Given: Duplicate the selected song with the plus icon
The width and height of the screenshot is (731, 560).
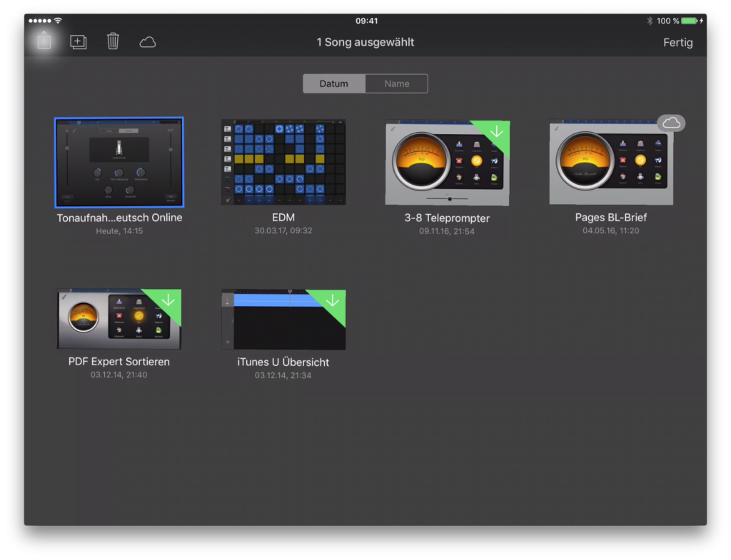Looking at the screenshot, I should 78,42.
